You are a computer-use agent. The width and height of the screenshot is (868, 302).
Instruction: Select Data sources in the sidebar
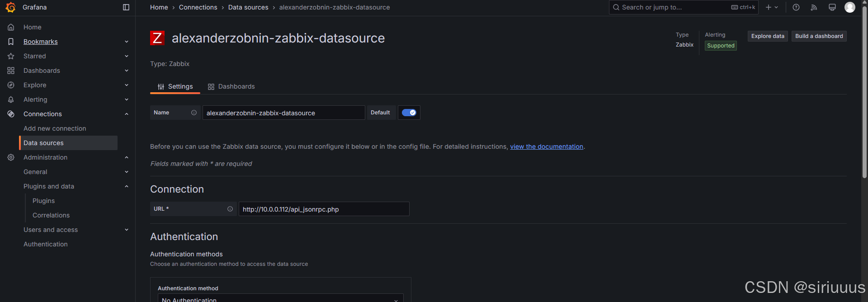pos(69,143)
